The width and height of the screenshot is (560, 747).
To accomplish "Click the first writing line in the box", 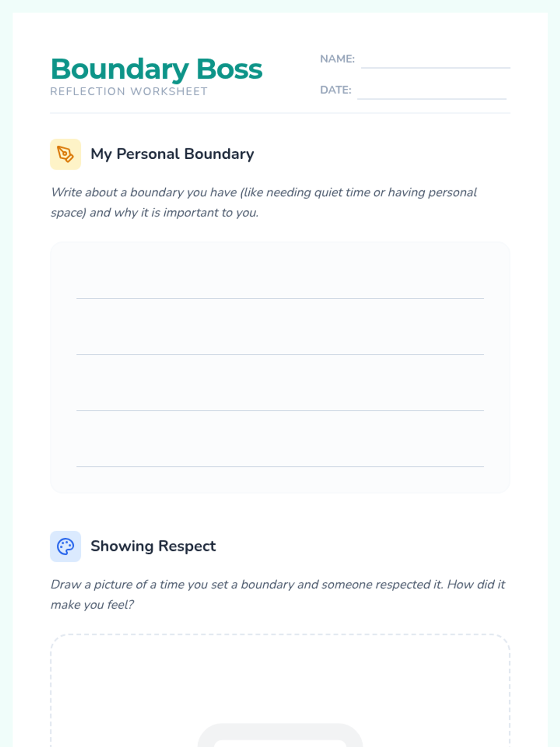I will click(280, 298).
